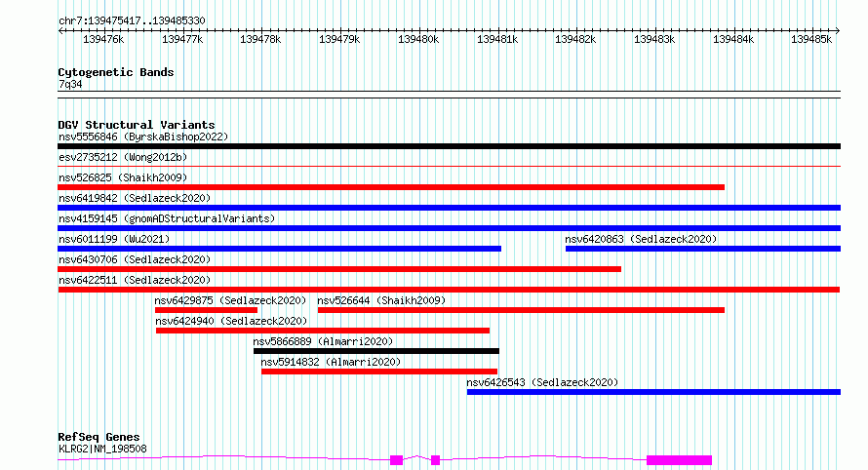This screenshot has height=470, width=868.
Task: Click the 139480k ruler position
Action: point(418,39)
